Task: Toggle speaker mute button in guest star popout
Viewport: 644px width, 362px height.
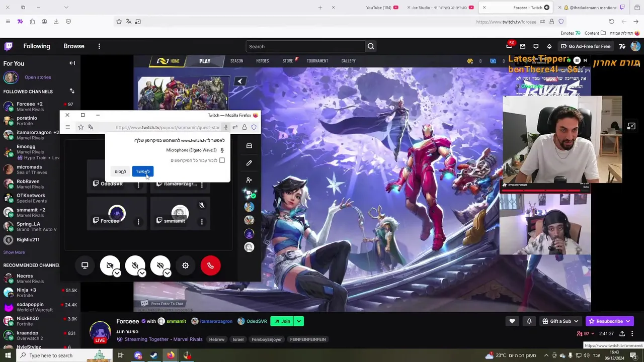Action: click(160, 265)
